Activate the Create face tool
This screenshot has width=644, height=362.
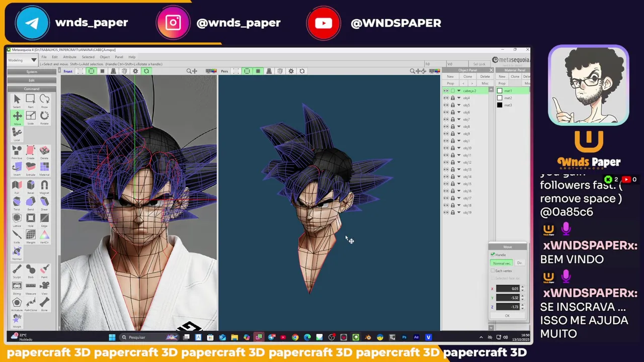[30, 152]
